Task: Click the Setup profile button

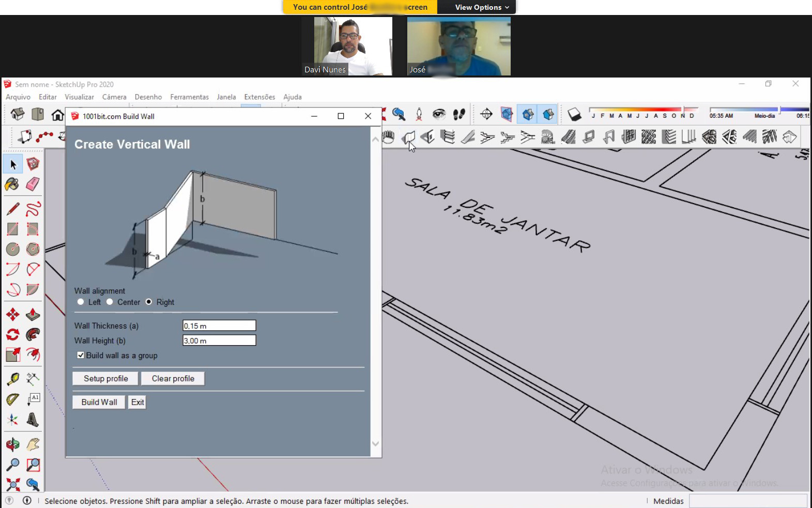Action: click(105, 378)
